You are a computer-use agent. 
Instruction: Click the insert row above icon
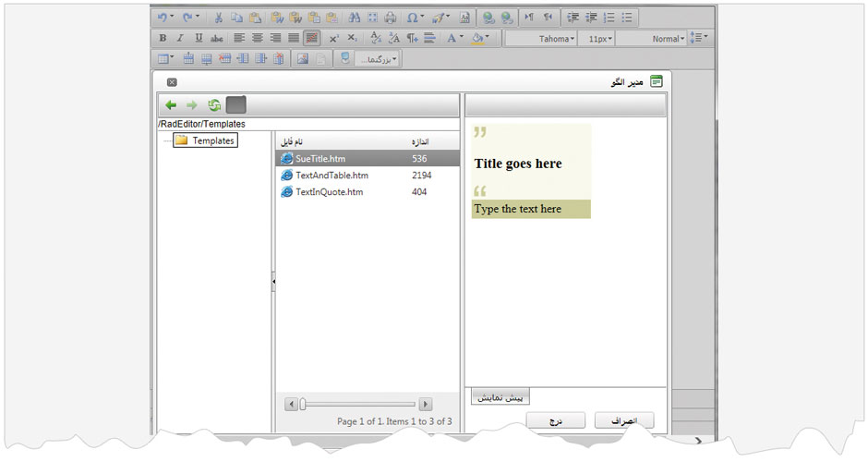pos(188,59)
